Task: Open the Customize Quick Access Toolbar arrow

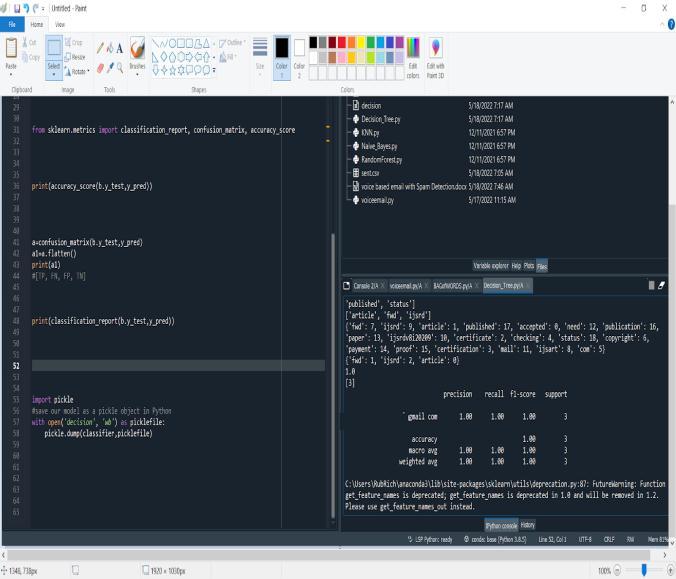Action: tap(43, 9)
